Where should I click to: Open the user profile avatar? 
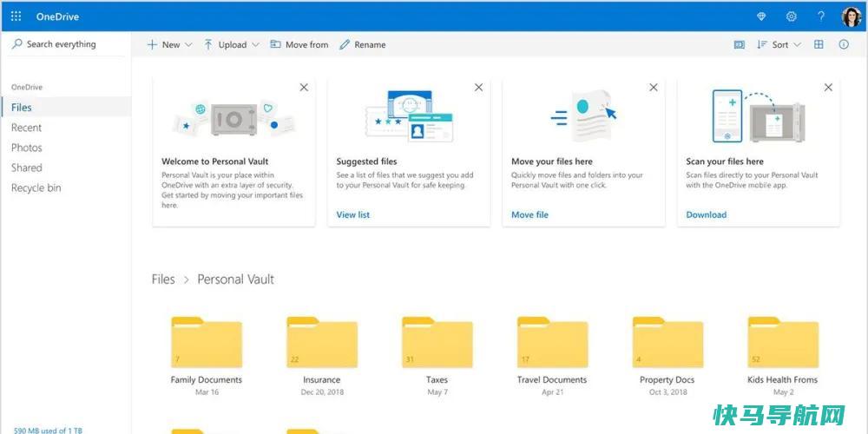[x=852, y=16]
